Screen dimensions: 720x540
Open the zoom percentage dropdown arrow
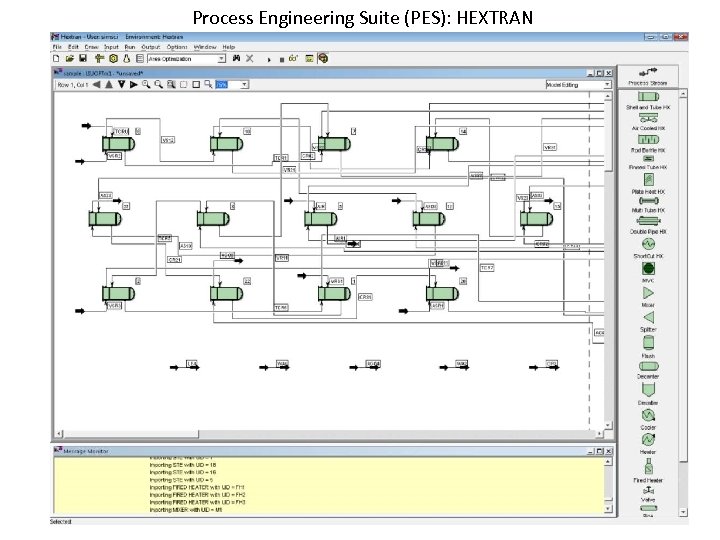pos(244,84)
